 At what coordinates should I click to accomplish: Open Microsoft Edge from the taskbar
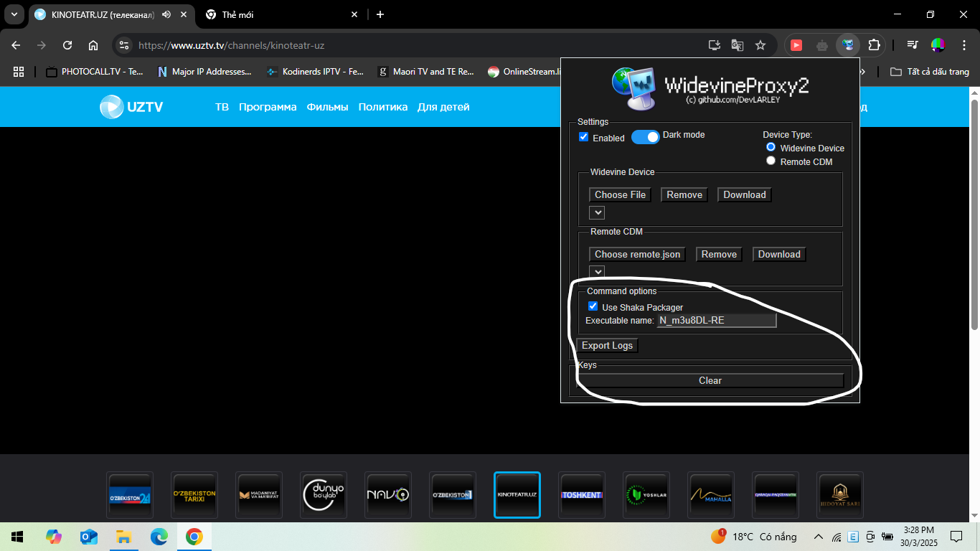[159, 537]
